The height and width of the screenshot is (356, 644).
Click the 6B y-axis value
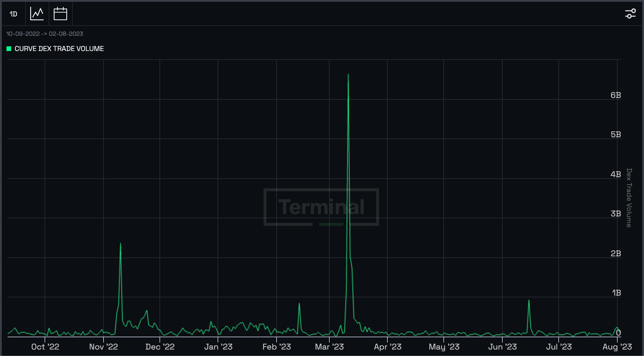[616, 95]
